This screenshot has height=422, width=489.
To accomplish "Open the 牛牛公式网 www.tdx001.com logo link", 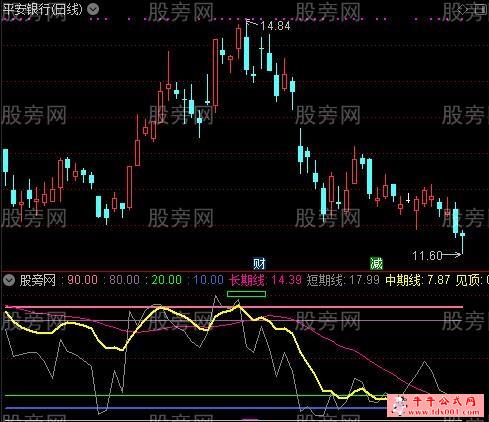I will 436,405.
